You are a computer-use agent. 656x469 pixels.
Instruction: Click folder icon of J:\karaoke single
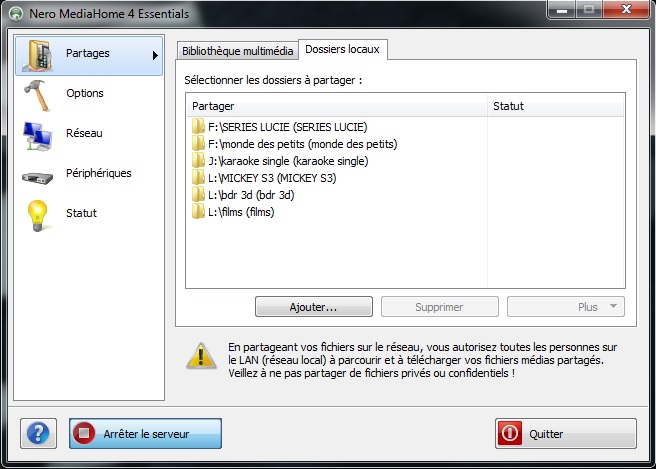[198, 161]
